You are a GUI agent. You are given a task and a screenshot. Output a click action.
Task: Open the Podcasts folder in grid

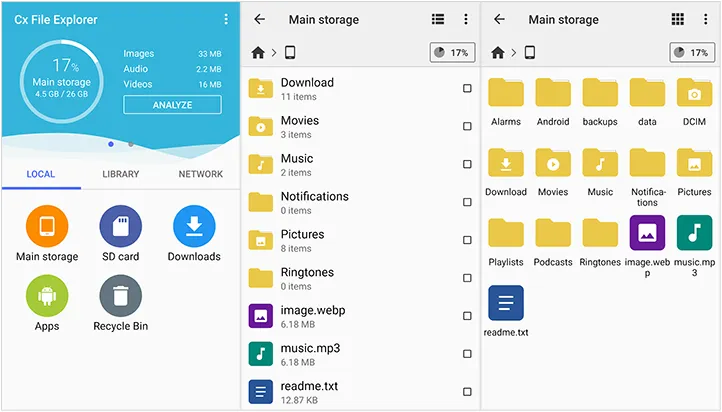(553, 233)
